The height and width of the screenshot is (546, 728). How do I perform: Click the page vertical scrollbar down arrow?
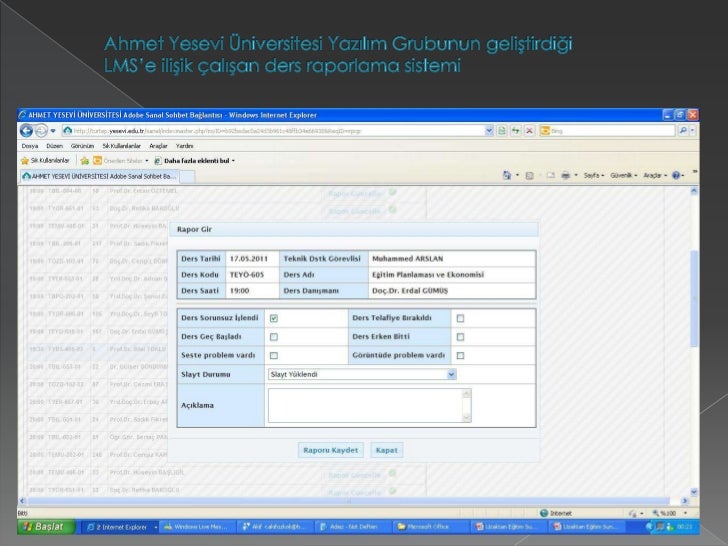pyautogui.click(x=694, y=492)
